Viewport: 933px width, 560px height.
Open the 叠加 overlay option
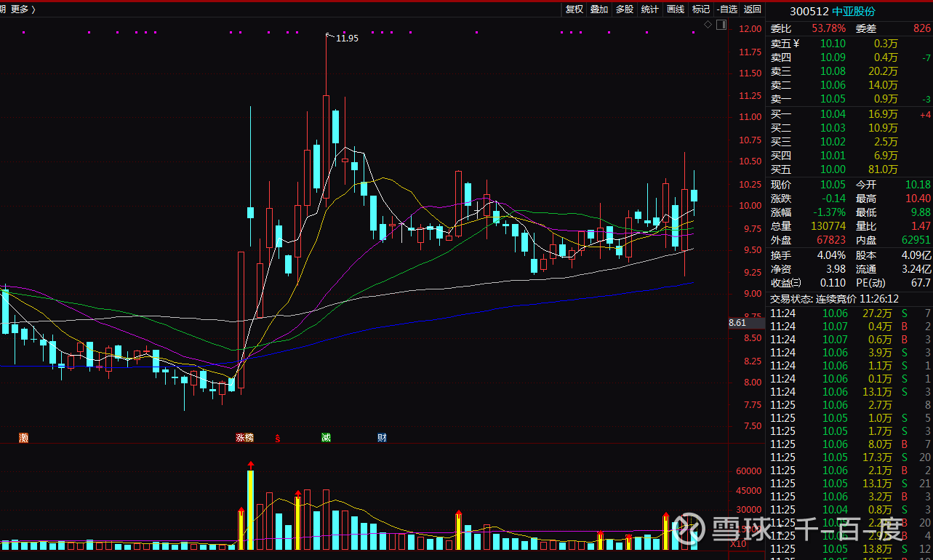coord(599,9)
